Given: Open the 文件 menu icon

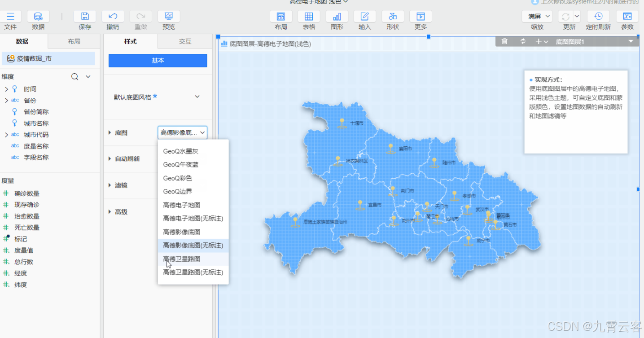Looking at the screenshot, I should [10, 17].
